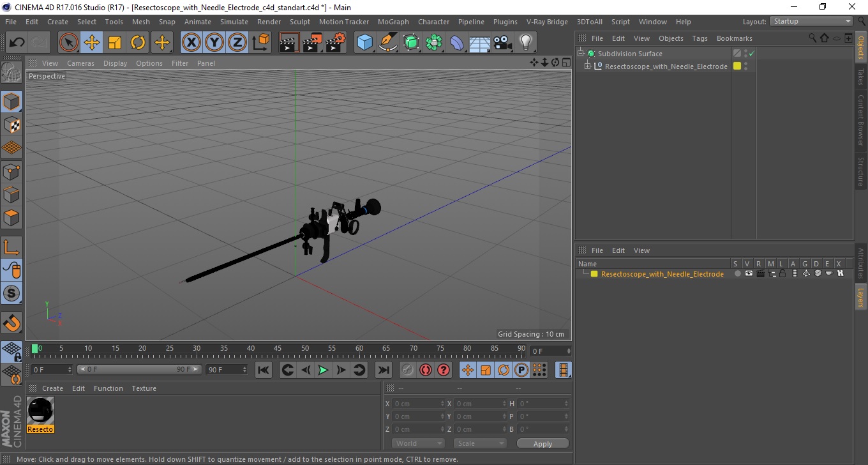Click the end frame 90 F field
Image resolution: width=868 pixels, height=465 pixels.
pyautogui.click(x=227, y=369)
